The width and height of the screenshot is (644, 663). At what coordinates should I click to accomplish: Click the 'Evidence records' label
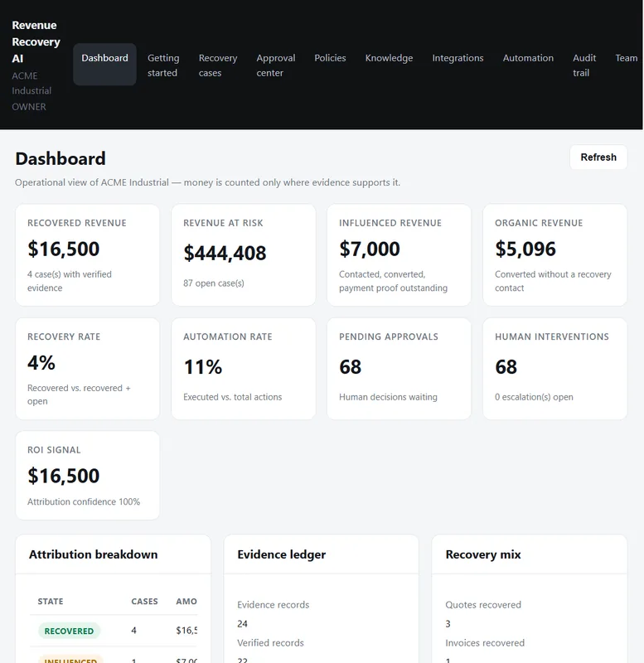[x=274, y=605]
